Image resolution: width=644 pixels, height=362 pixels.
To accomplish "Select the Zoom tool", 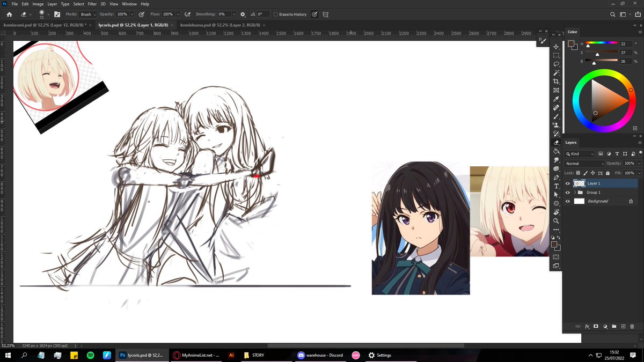I will tap(556, 220).
